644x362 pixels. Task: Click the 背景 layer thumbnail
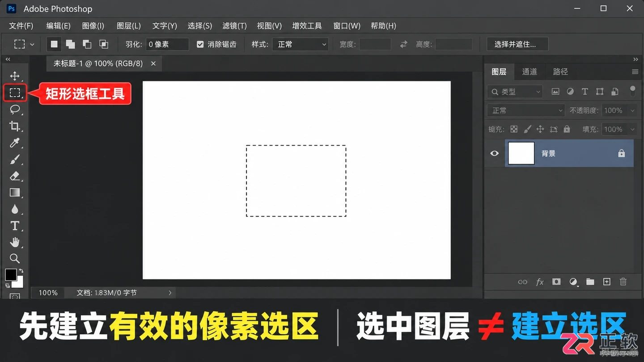(521, 153)
